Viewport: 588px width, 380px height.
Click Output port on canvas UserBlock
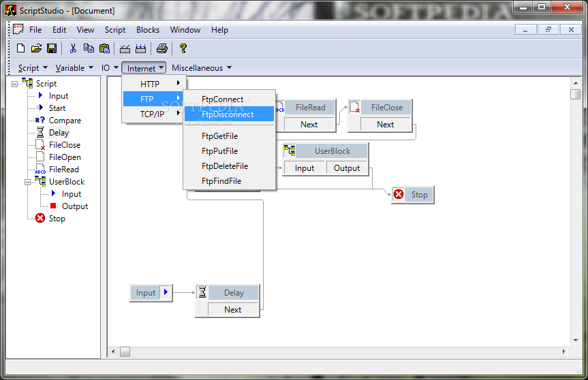point(347,168)
